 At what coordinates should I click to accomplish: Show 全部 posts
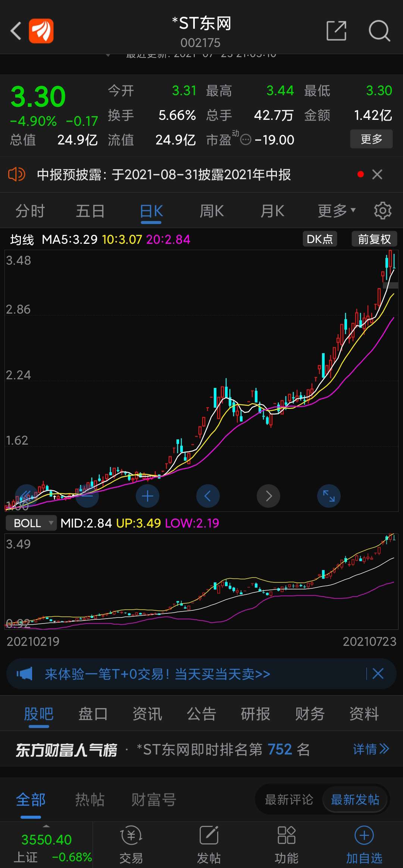(31, 800)
